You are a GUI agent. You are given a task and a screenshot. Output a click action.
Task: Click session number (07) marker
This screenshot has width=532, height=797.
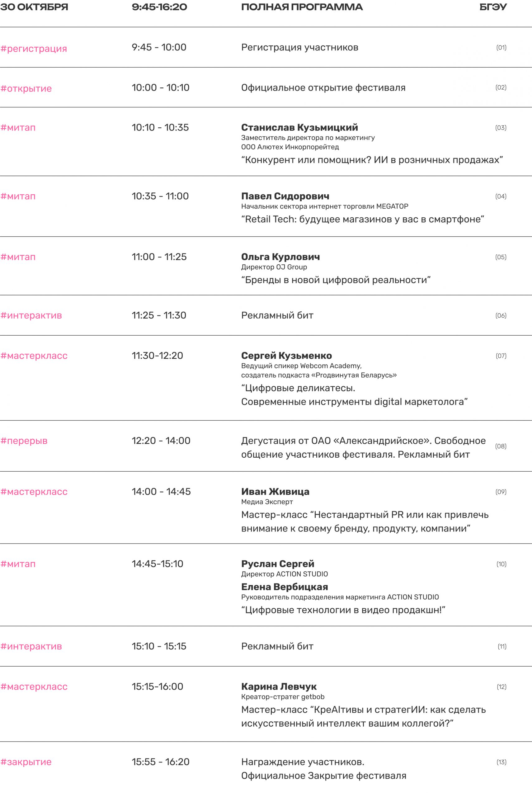pos(501,356)
